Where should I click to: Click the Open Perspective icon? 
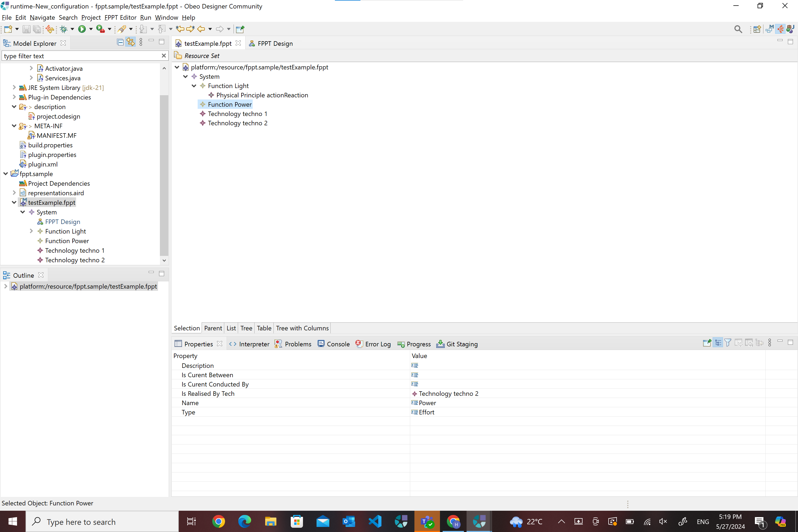757,29
